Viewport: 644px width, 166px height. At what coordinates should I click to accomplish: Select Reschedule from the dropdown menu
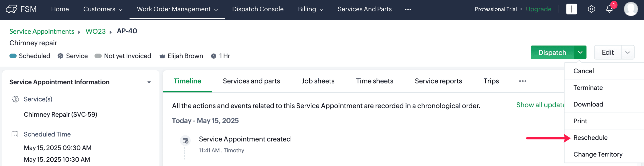(x=590, y=138)
